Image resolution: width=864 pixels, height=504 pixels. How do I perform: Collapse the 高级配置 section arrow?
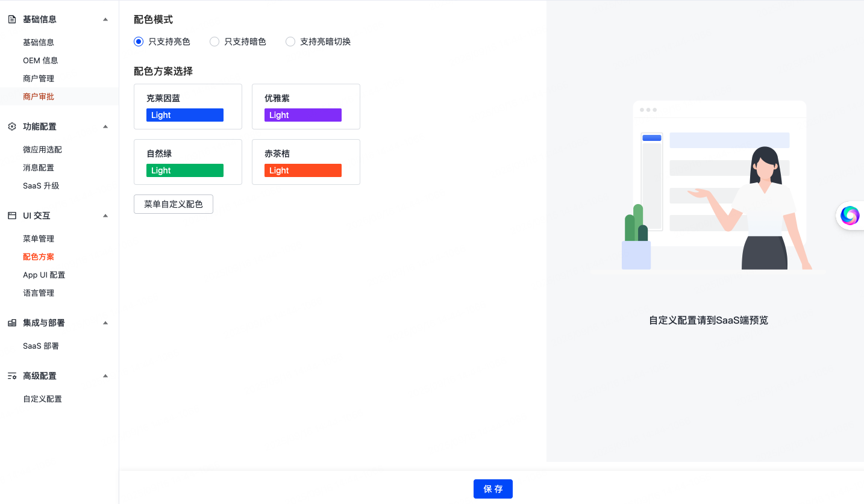coord(105,376)
